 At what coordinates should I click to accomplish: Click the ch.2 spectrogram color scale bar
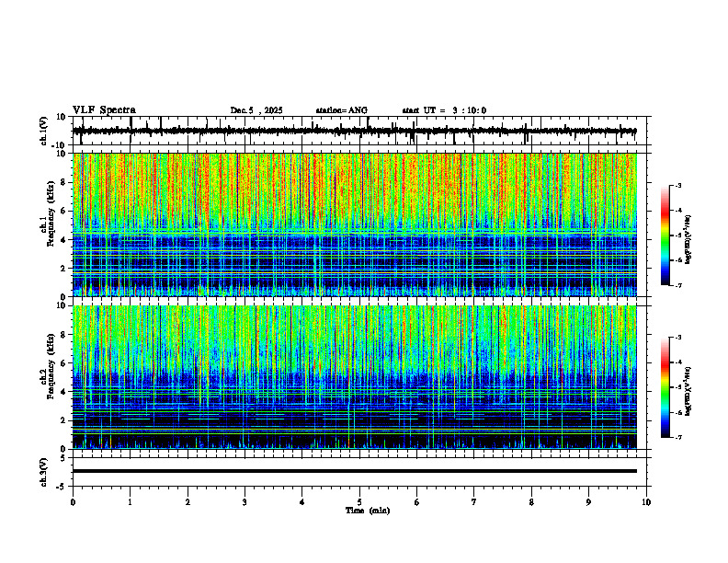click(x=665, y=387)
